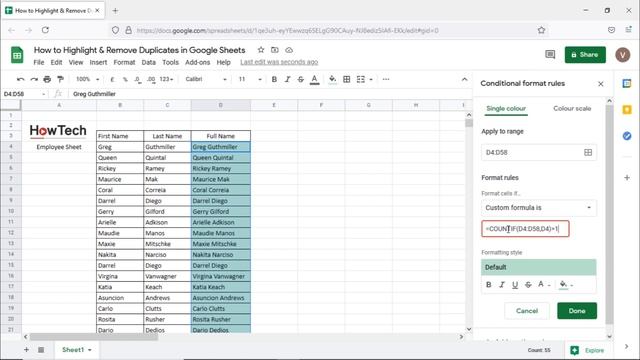
Task: Open the Keep side panel icon
Action: pos(627,109)
